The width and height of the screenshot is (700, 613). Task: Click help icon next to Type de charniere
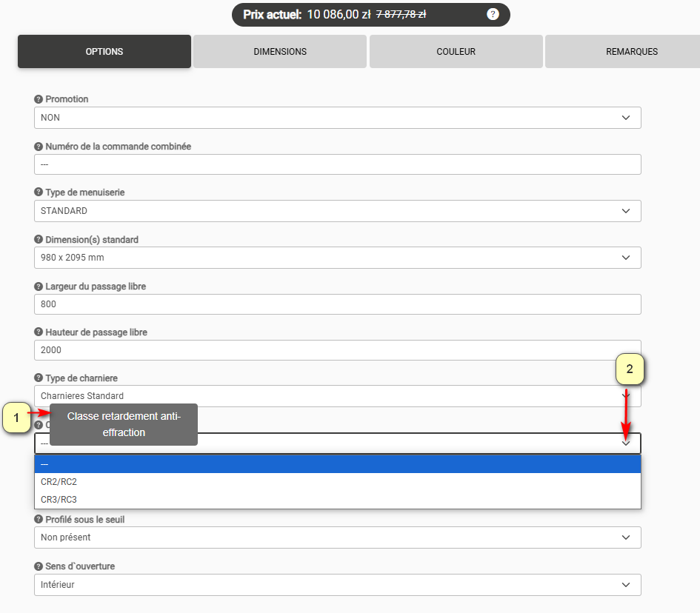click(39, 378)
